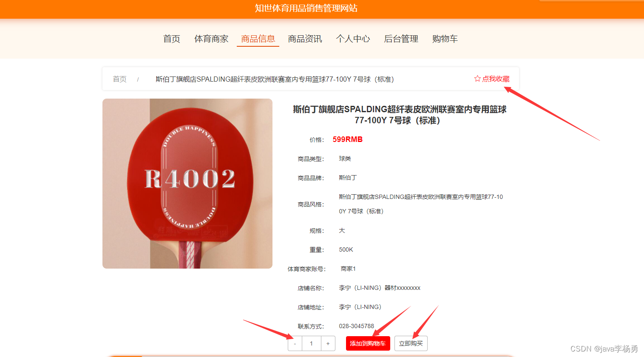
Task: Open 个人中心 in the navigation bar
Action: pyautogui.click(x=353, y=39)
